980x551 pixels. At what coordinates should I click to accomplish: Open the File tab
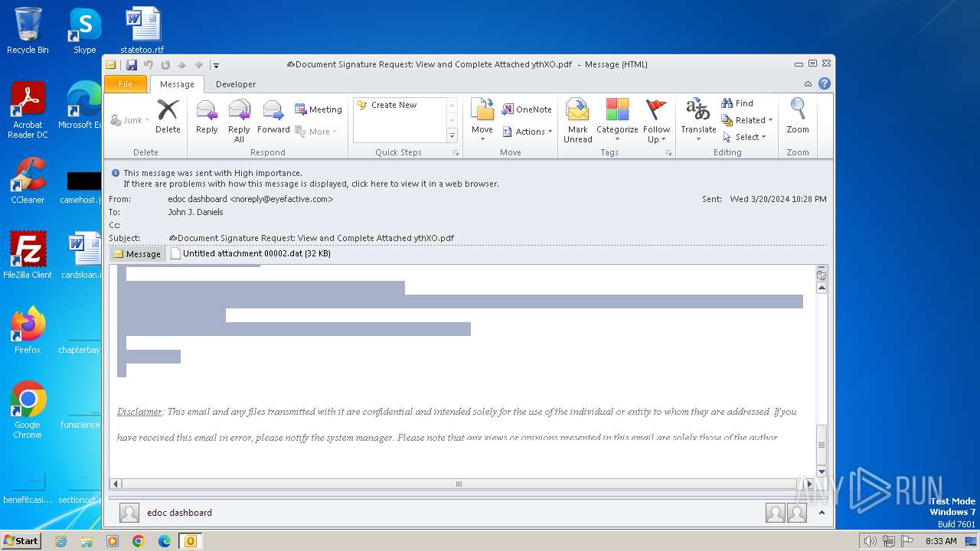[126, 84]
